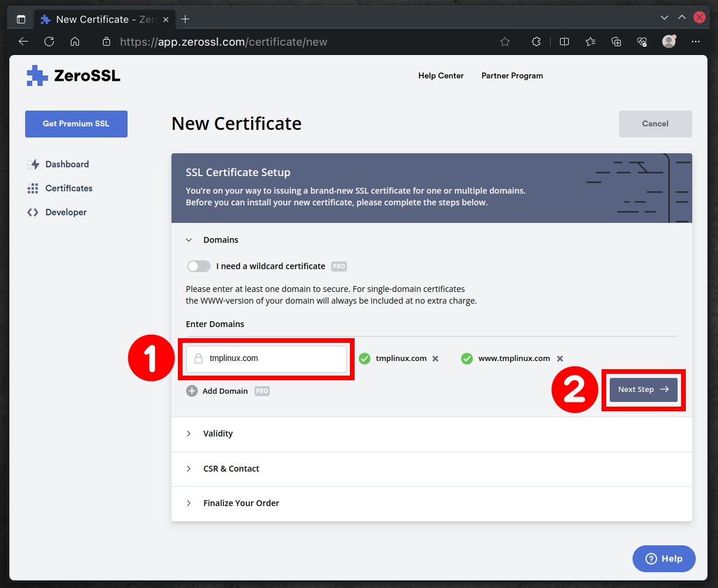Open split screen view icon

click(564, 42)
